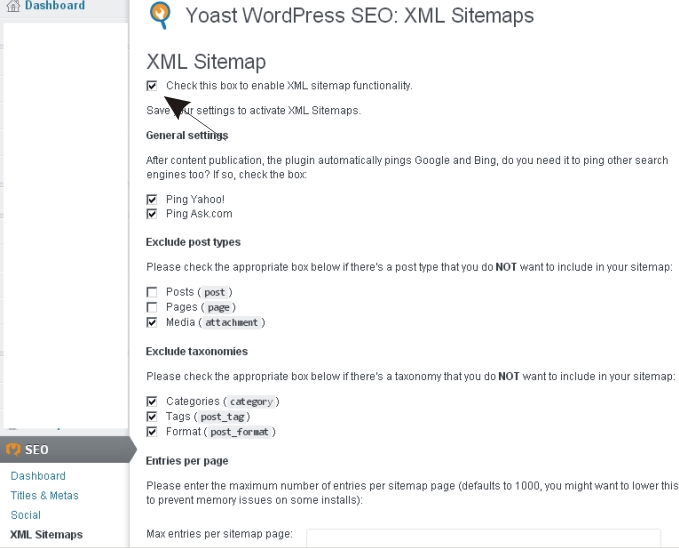Toggle the Ping Yahoo! checkbox
679x548 pixels.
click(152, 200)
